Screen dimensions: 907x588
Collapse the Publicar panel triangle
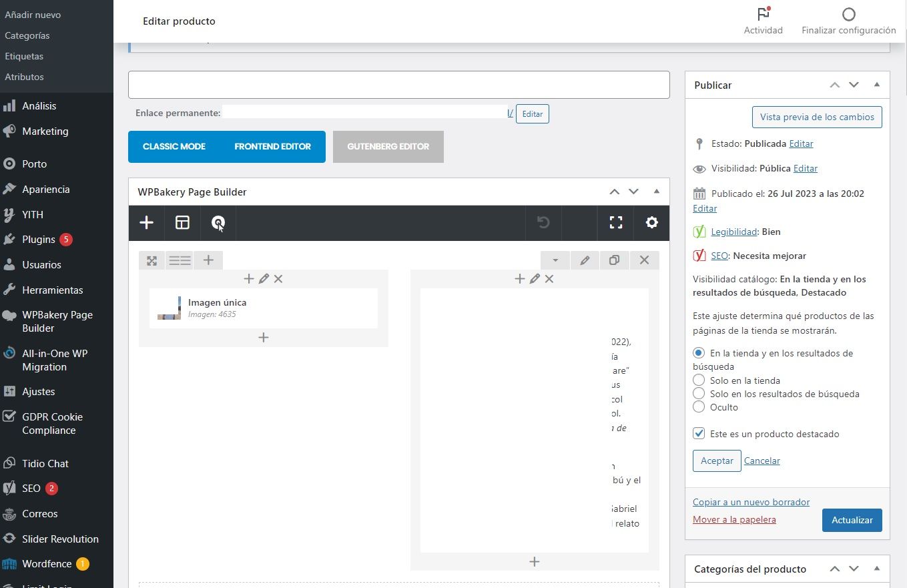pos(876,85)
